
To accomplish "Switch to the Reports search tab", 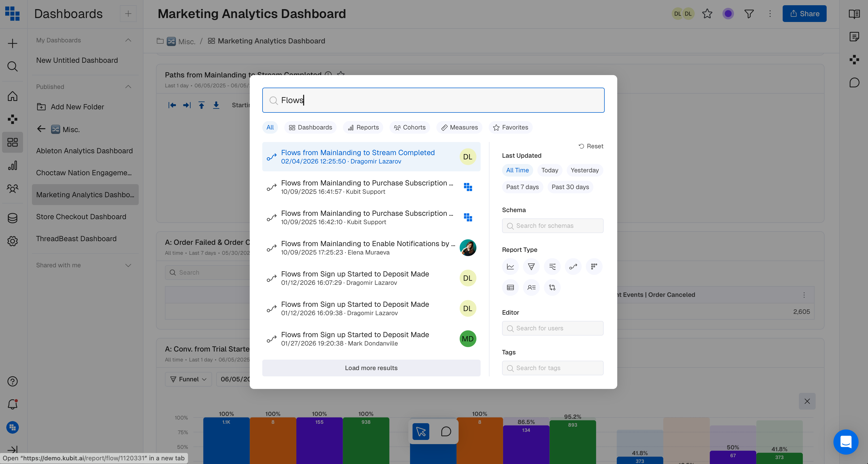I will click(x=363, y=128).
